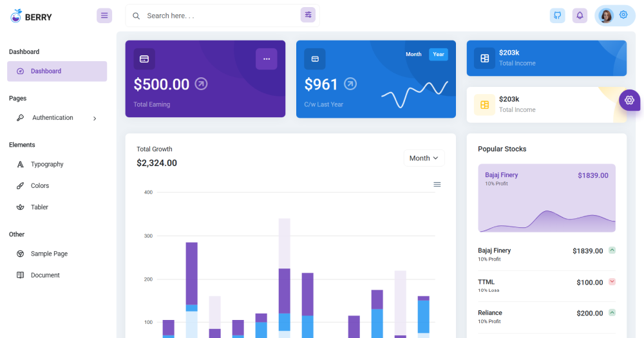The image size is (644, 338).
Task: Open notifications bell icon
Action: tap(580, 15)
